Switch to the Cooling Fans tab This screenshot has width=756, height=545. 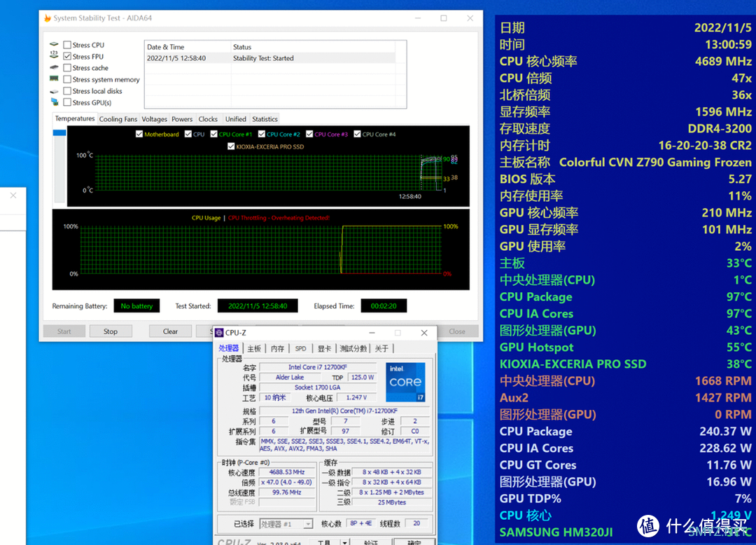pyautogui.click(x=118, y=119)
